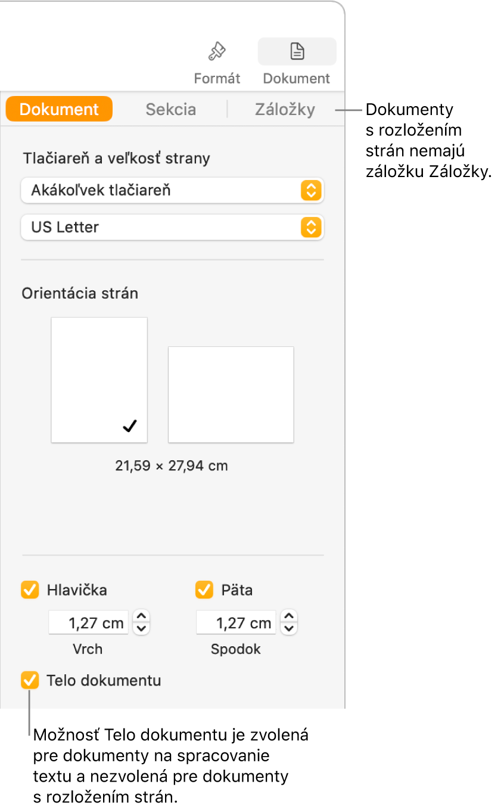Open the Akákoľvek tlačiareň printer dropdown
This screenshot has height=812, width=504.
pos(172,191)
